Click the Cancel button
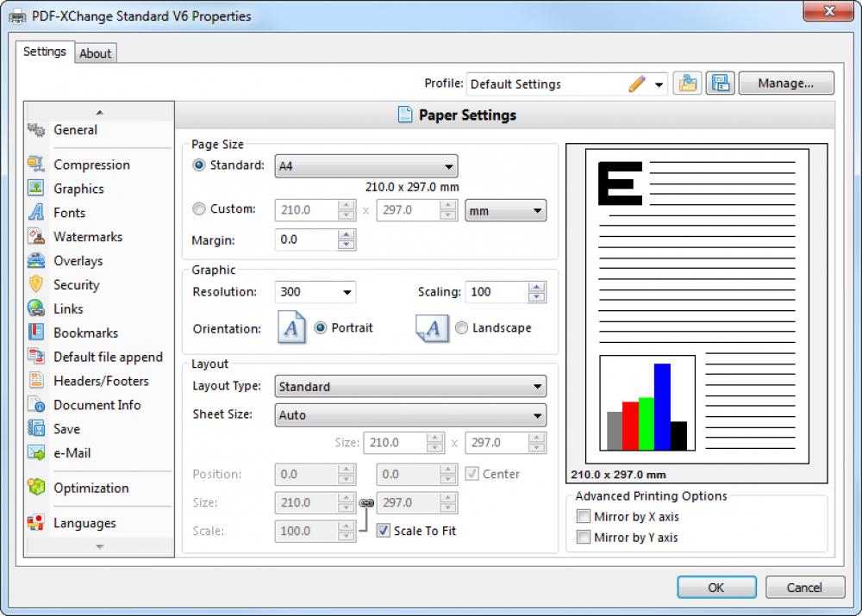 pos(804,587)
